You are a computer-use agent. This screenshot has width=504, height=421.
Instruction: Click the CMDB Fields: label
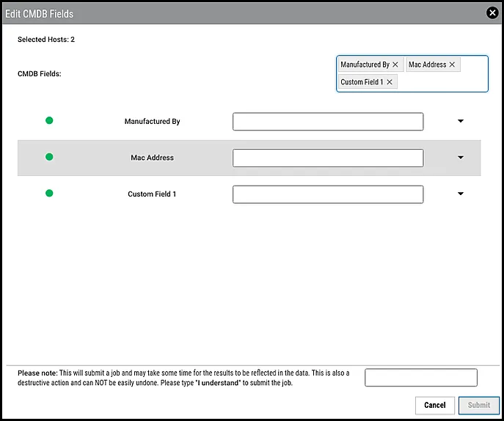click(39, 74)
